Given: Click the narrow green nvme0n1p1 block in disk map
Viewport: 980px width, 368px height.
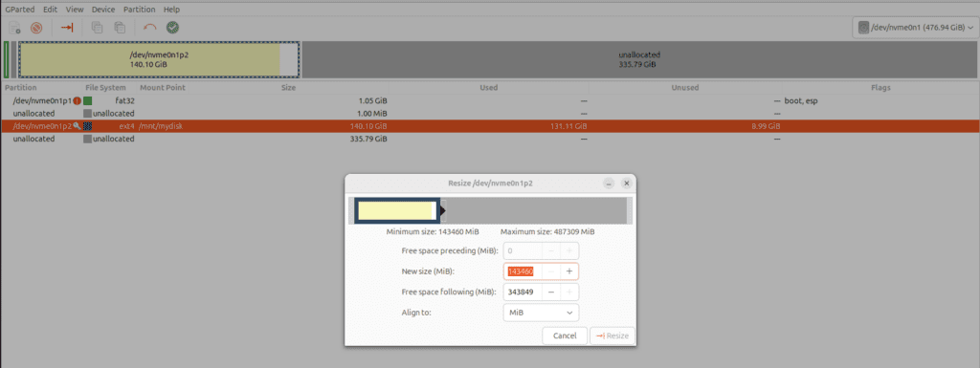Looking at the screenshot, I should tap(7, 60).
